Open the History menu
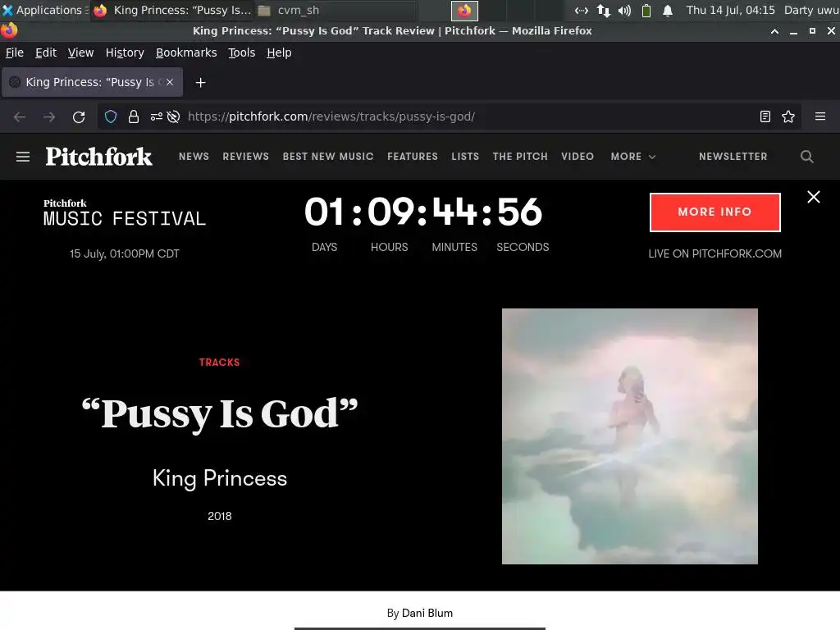The image size is (840, 630). click(125, 52)
